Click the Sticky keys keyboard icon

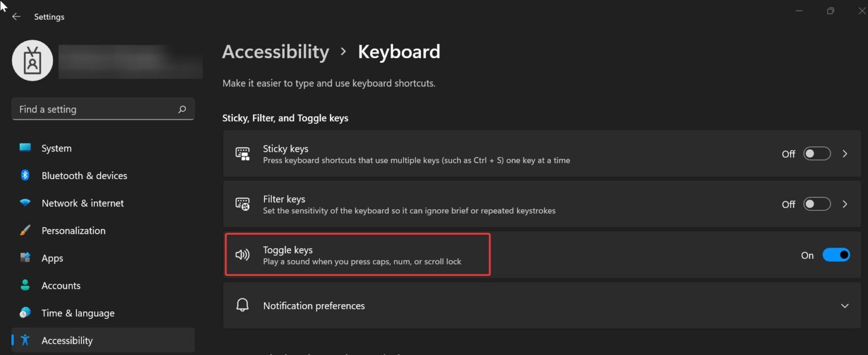242,154
